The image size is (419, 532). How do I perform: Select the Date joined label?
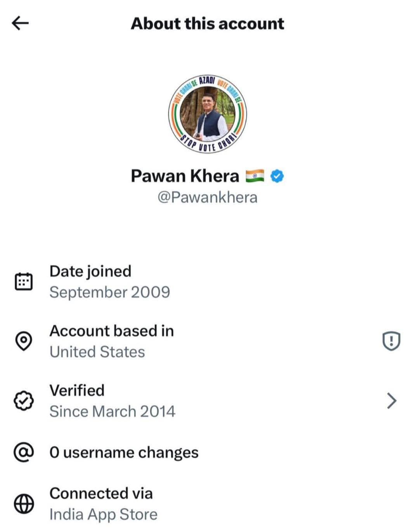click(90, 271)
